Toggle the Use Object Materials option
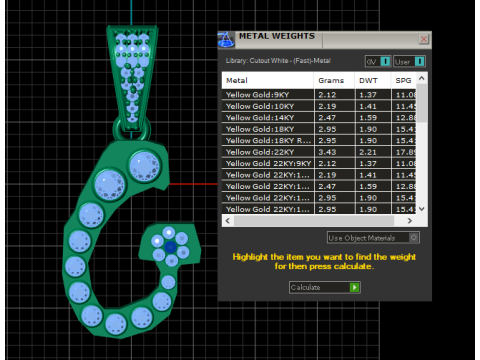 click(x=373, y=238)
